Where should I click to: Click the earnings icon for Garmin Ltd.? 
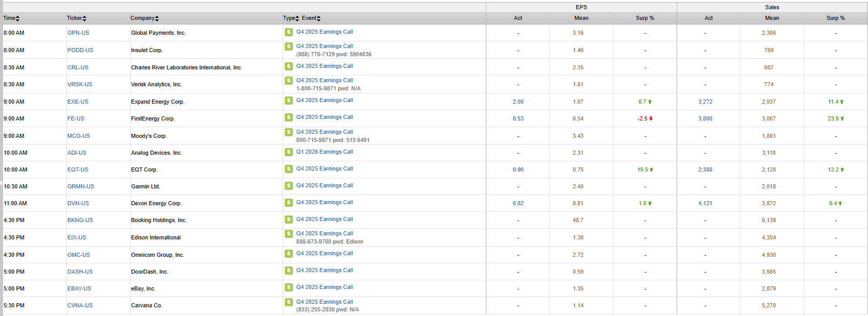289,186
